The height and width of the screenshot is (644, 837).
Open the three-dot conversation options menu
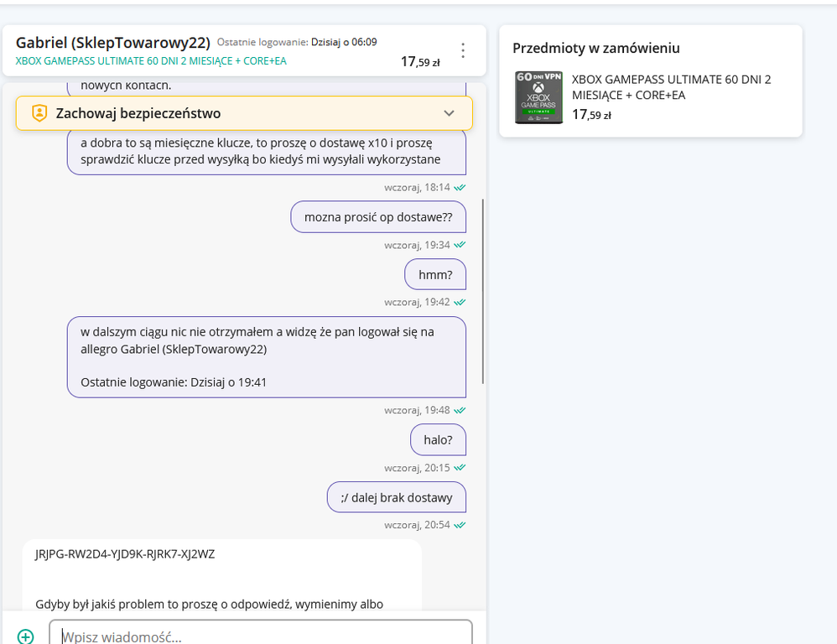[463, 50]
